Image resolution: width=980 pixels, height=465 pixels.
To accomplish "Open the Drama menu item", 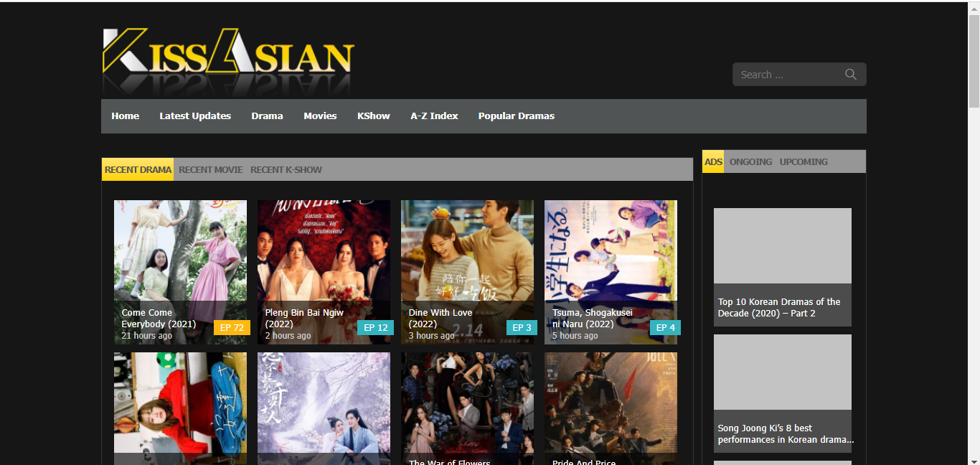I will point(267,116).
